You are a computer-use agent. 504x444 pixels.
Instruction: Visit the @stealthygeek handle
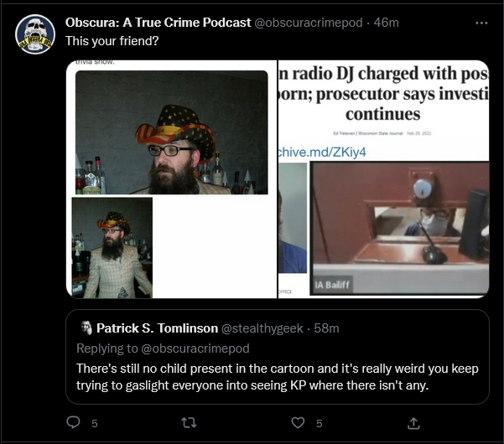262,328
